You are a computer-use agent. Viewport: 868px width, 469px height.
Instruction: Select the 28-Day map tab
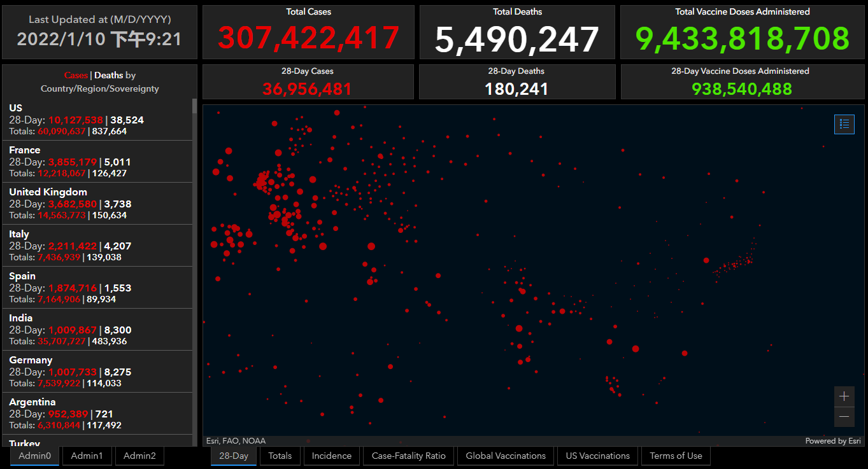click(234, 456)
